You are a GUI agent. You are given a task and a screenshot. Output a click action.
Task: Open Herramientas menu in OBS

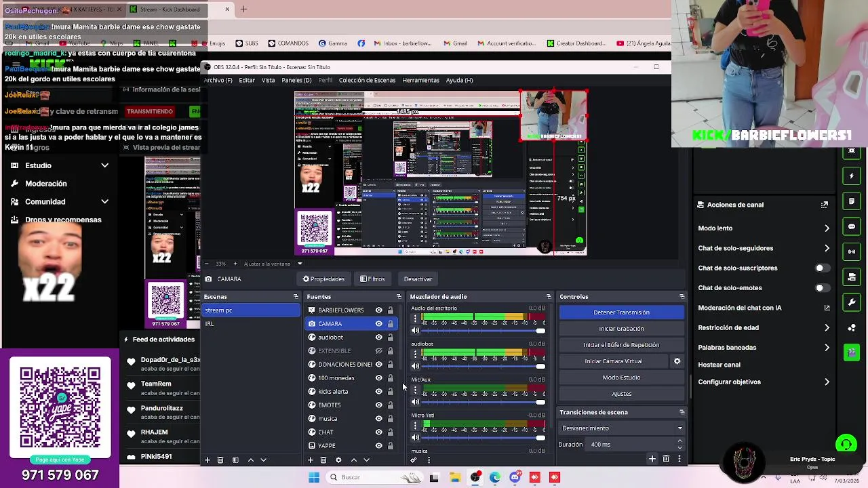[x=421, y=80]
